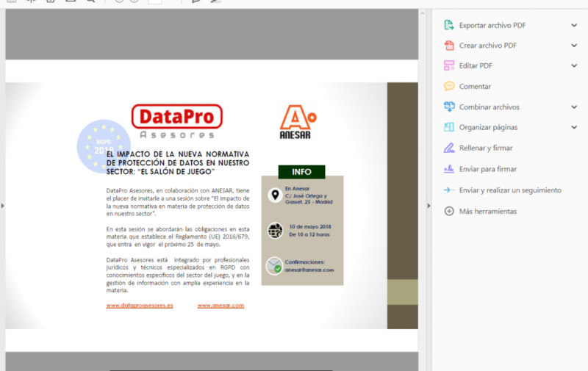The height and width of the screenshot is (371, 588).
Task: Open the www.anesar.com link
Action: tap(221, 306)
